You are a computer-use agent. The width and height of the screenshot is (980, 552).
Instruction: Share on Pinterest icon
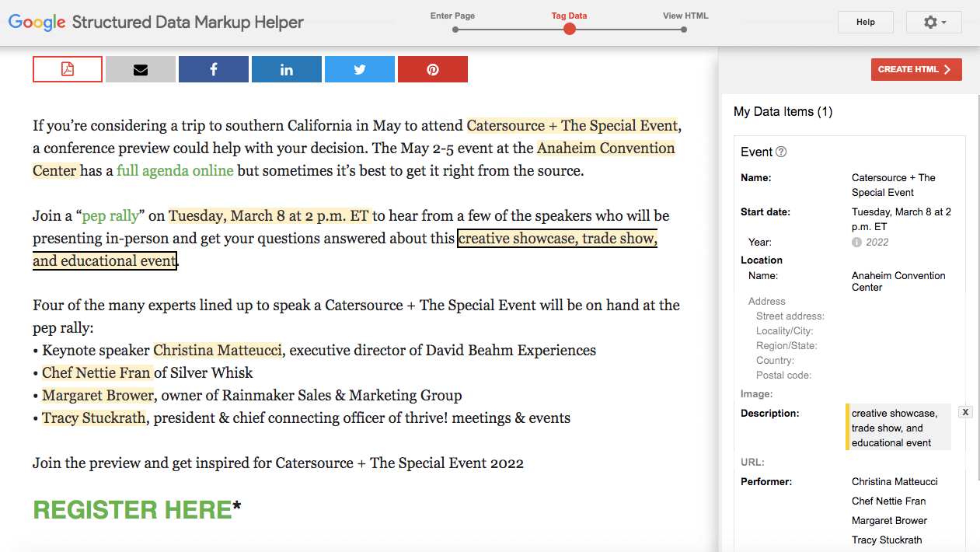[433, 69]
